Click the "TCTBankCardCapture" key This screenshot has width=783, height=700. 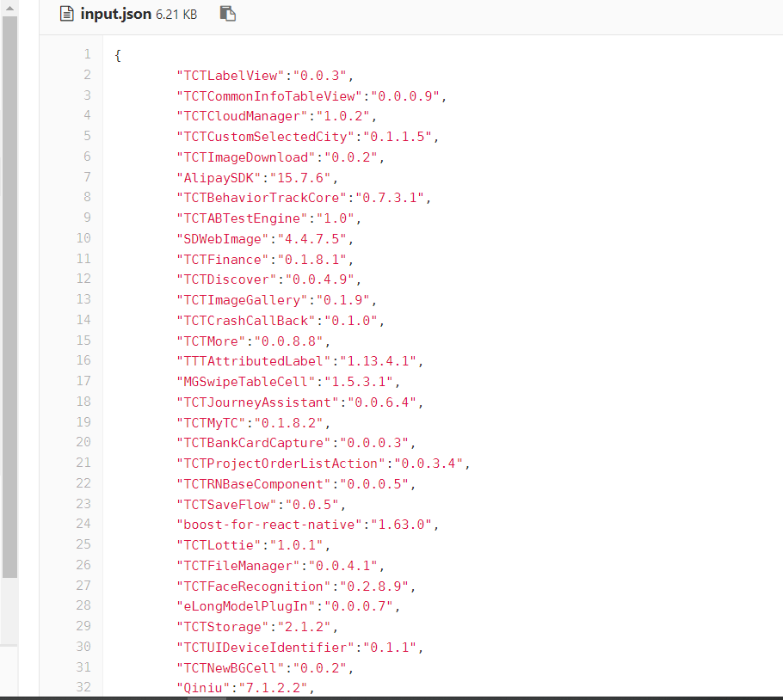[254, 443]
